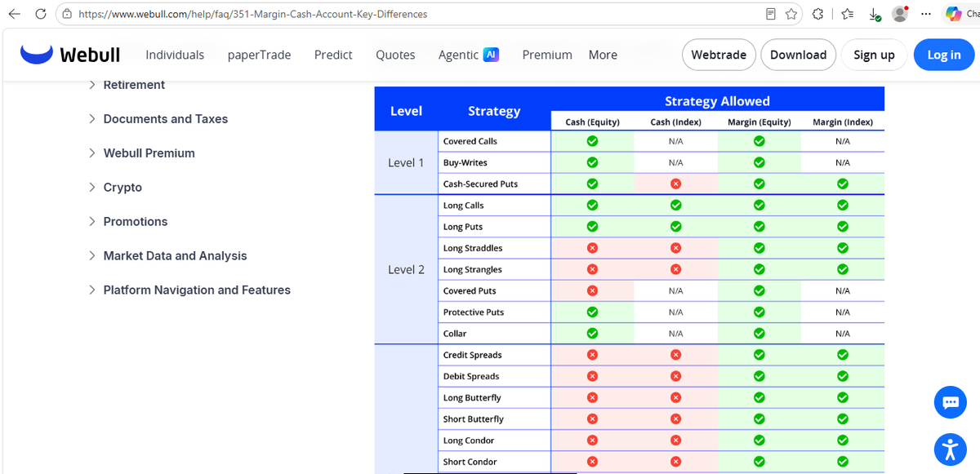The image size is (980, 474).
Task: Click the Margin (Equity) column header
Action: (x=759, y=122)
